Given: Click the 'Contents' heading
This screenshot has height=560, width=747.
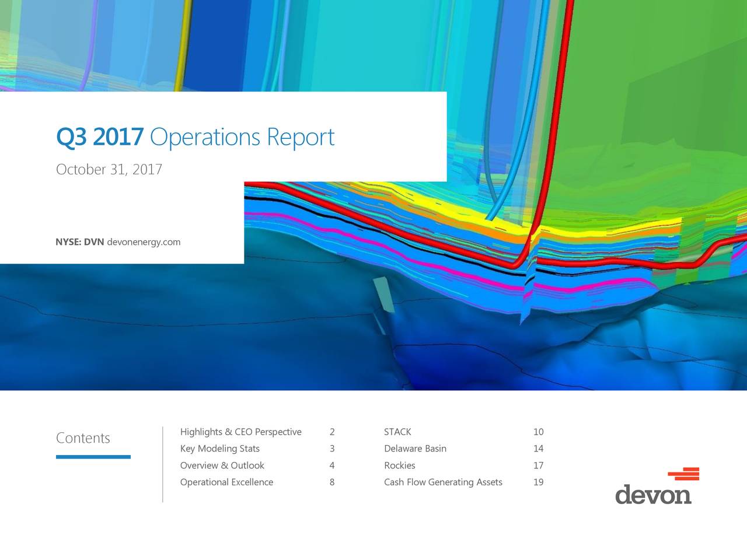Looking at the screenshot, I should pos(83,438).
